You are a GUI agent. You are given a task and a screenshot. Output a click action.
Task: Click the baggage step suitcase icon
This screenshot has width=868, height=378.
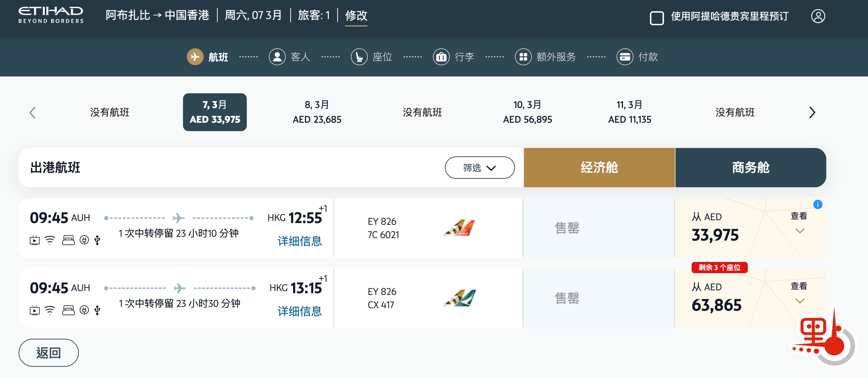(441, 57)
